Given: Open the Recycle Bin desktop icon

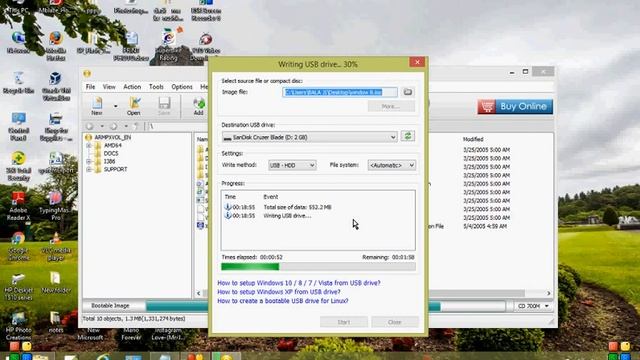Looking at the screenshot, I should (18, 82).
